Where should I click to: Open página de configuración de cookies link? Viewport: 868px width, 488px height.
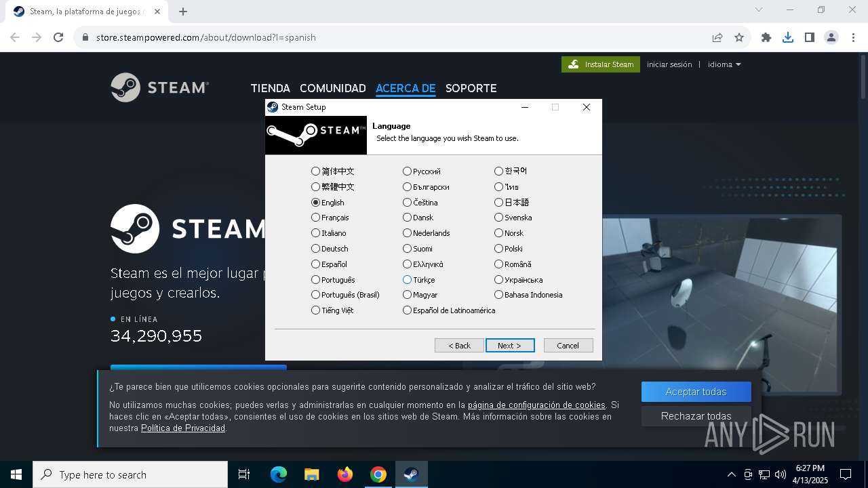pos(536,405)
